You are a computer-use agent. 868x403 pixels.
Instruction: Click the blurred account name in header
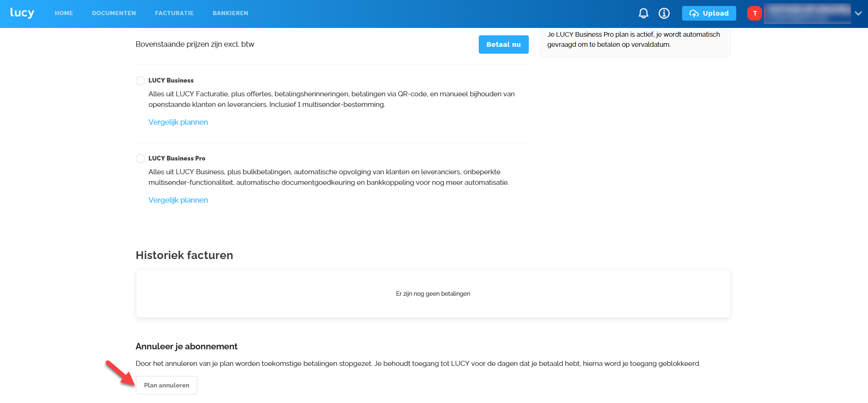pos(807,13)
